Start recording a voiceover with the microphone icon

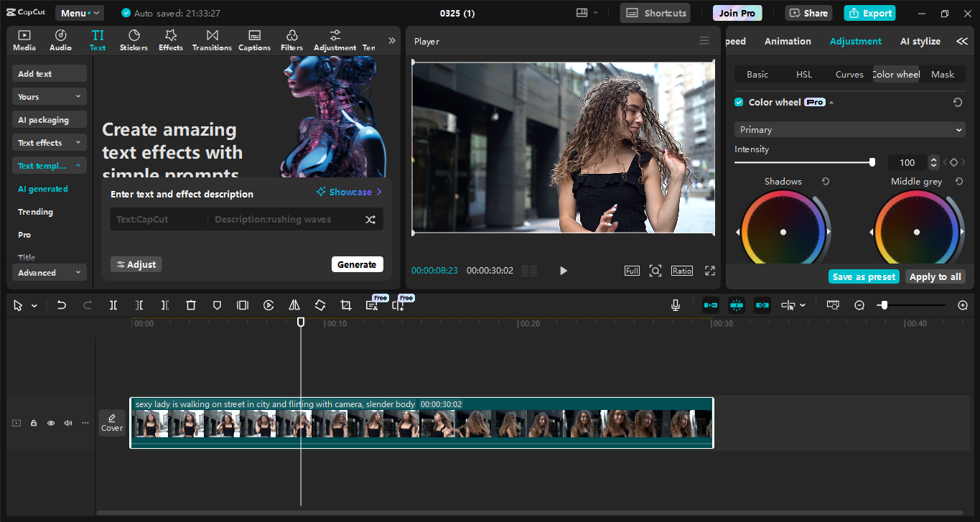click(675, 305)
